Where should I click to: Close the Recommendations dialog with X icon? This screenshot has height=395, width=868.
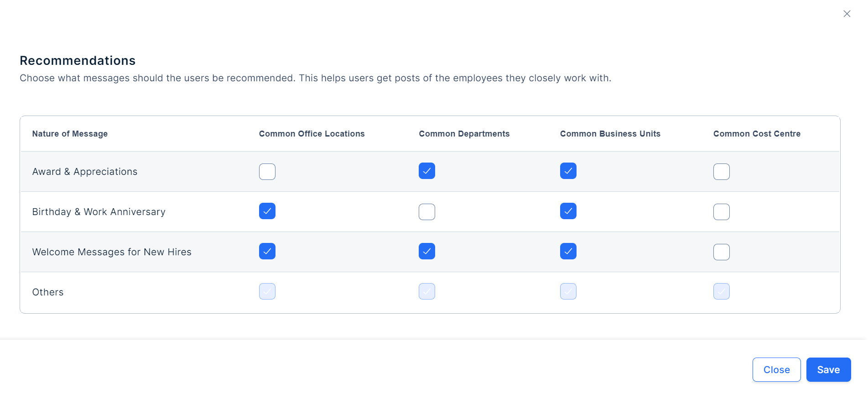tap(847, 14)
